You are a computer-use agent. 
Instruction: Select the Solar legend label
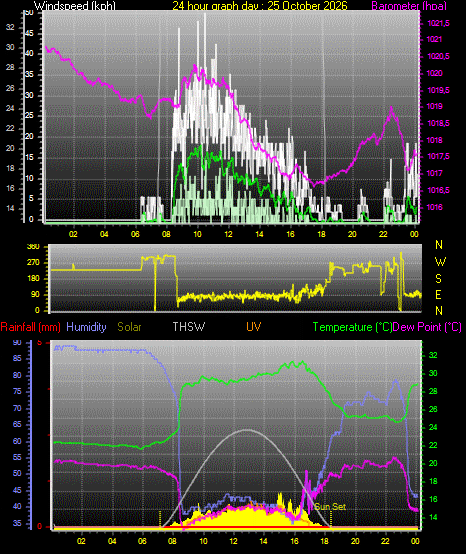(x=129, y=327)
